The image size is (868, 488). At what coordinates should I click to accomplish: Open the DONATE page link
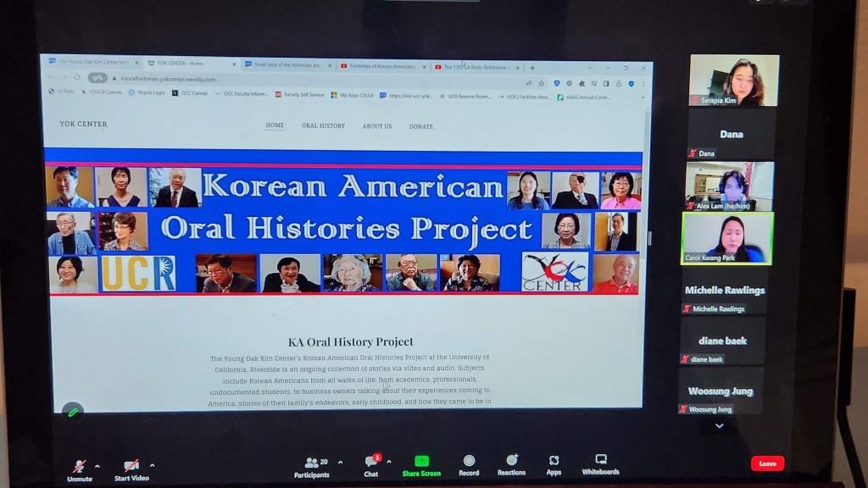(420, 126)
